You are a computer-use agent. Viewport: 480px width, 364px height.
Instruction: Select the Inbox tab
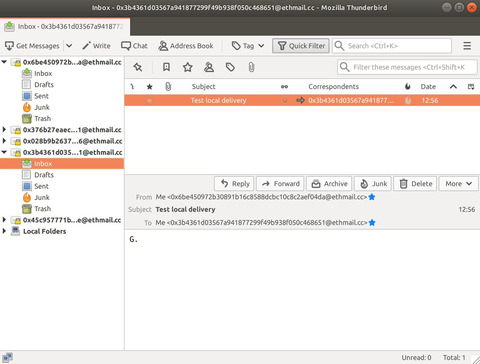tap(65, 27)
